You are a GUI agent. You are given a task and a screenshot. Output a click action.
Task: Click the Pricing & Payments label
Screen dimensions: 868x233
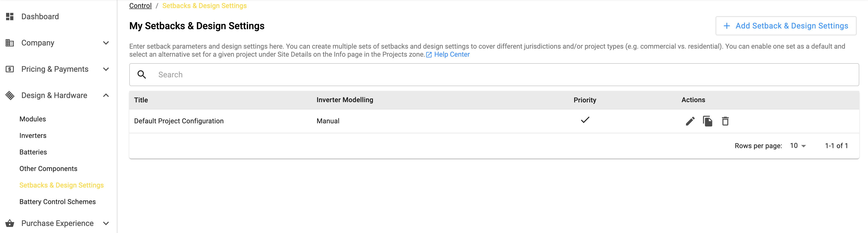(55, 69)
